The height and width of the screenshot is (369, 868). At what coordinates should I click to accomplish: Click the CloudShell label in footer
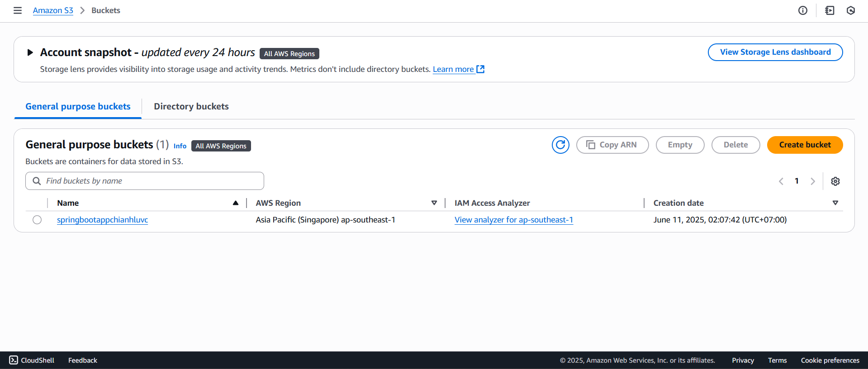tap(38, 360)
